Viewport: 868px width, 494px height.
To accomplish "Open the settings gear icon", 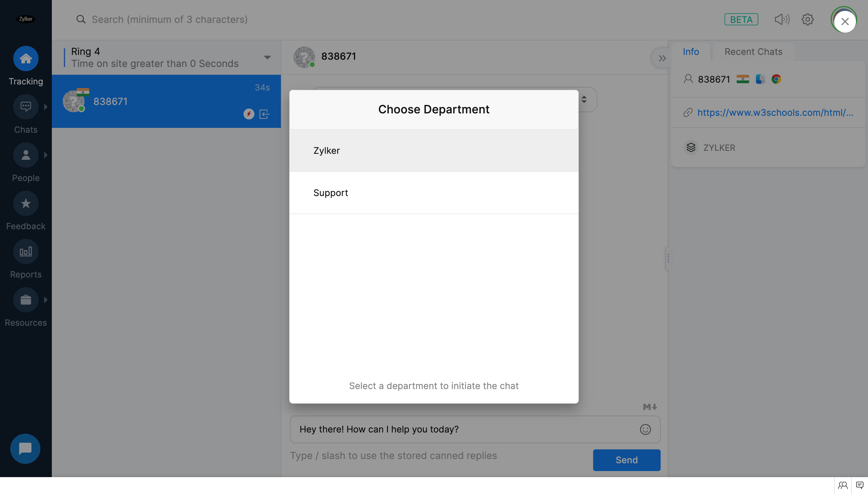I will pos(807,19).
